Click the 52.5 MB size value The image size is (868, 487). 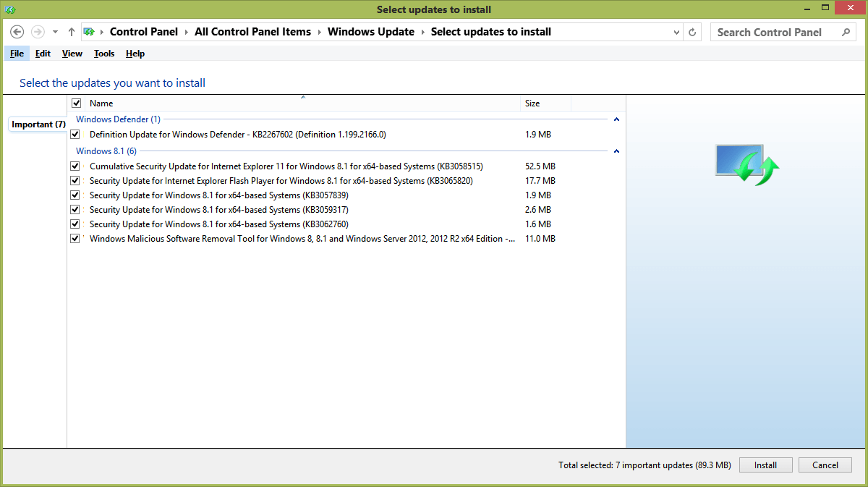540,166
